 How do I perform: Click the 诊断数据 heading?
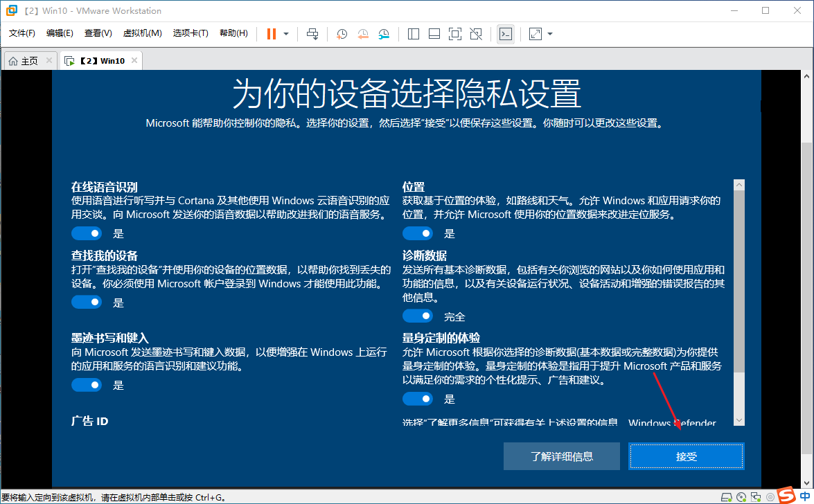[425, 255]
